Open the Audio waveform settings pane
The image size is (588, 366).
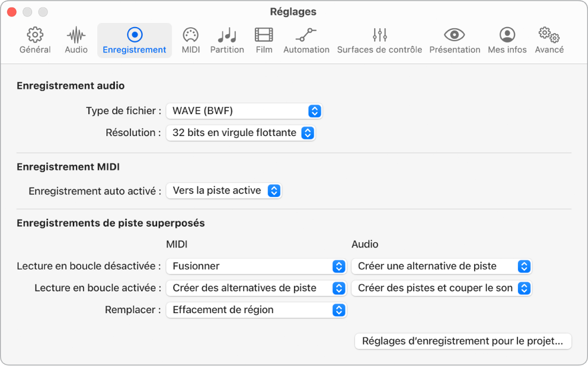pos(76,36)
